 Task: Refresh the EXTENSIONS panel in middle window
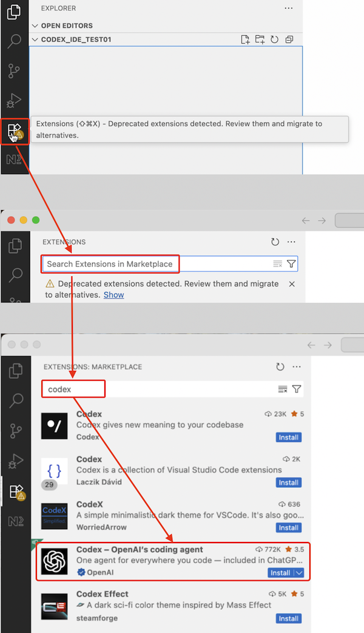[275, 242]
